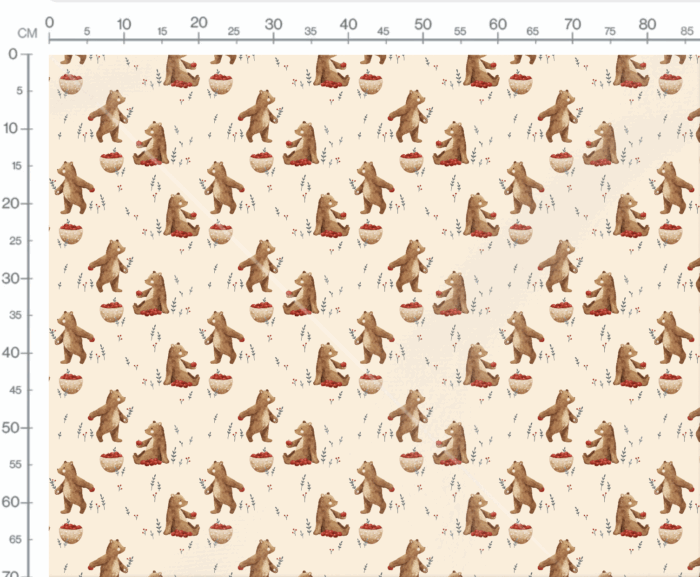Image resolution: width=700 pixels, height=577 pixels.
Task: Select the 30 mark on the top ruler
Action: (x=273, y=24)
